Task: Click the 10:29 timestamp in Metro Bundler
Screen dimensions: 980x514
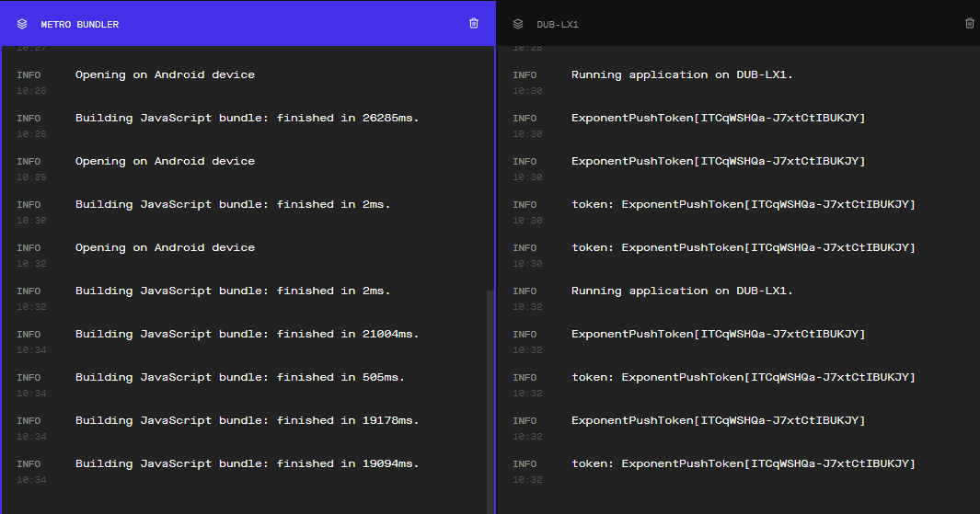Action: pyautogui.click(x=31, y=177)
